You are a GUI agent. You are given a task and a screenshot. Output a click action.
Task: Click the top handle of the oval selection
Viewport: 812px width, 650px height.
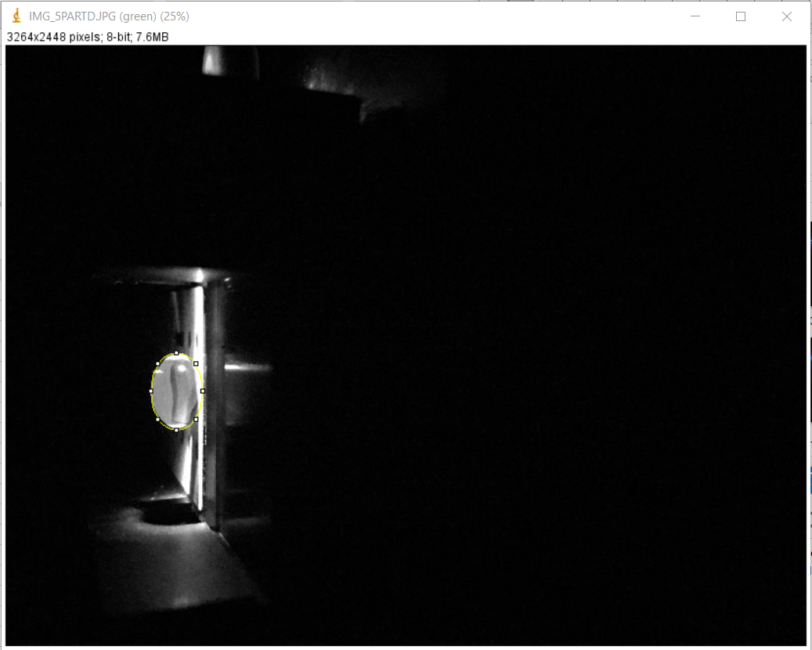pos(177,353)
